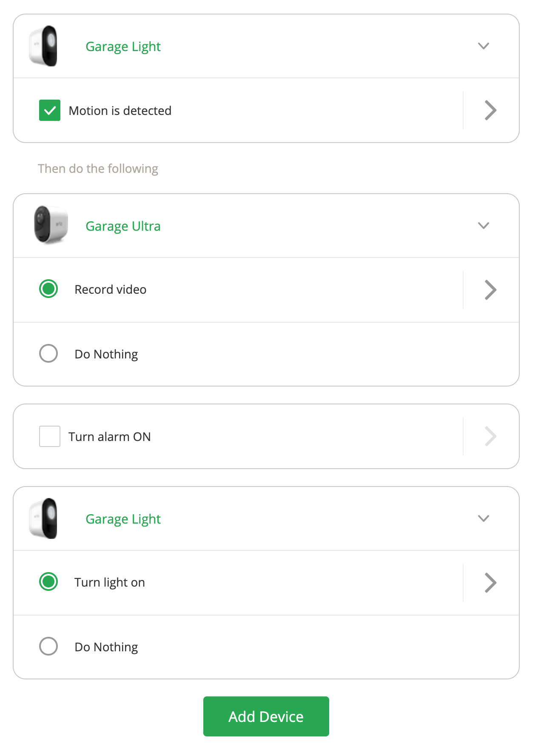Expand the trigger Garage Light dropdown chevron

(484, 46)
